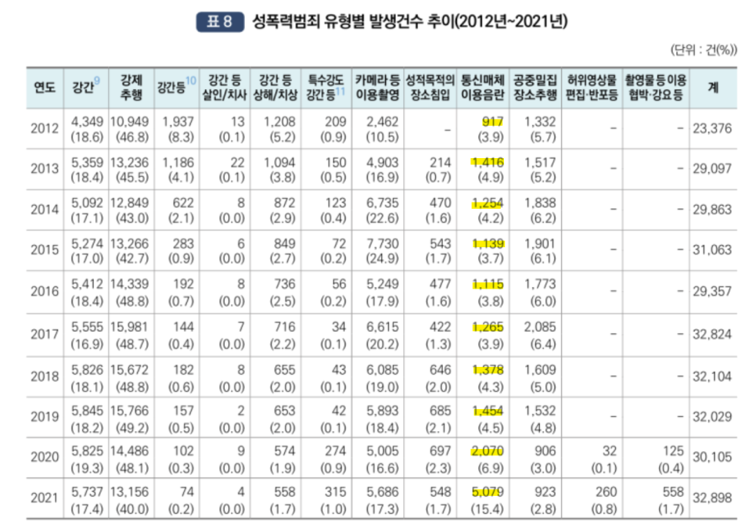Click the 2017 강제추행 value '15,981'
756x532 pixels.
(x=129, y=327)
